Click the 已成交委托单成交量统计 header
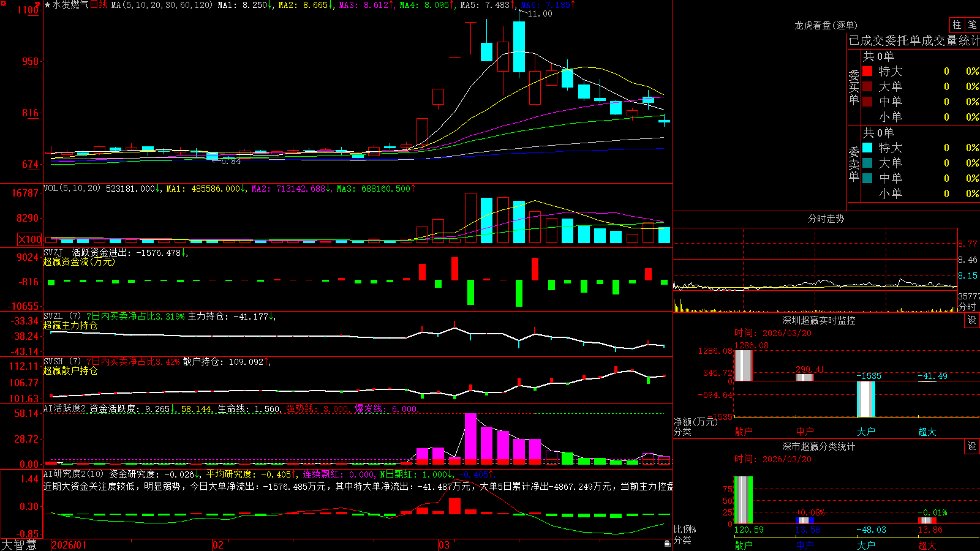 coord(914,40)
